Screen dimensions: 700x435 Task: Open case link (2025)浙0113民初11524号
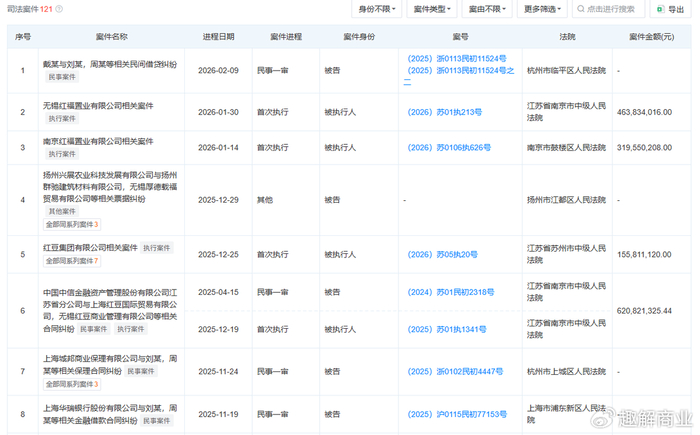pyautogui.click(x=456, y=59)
